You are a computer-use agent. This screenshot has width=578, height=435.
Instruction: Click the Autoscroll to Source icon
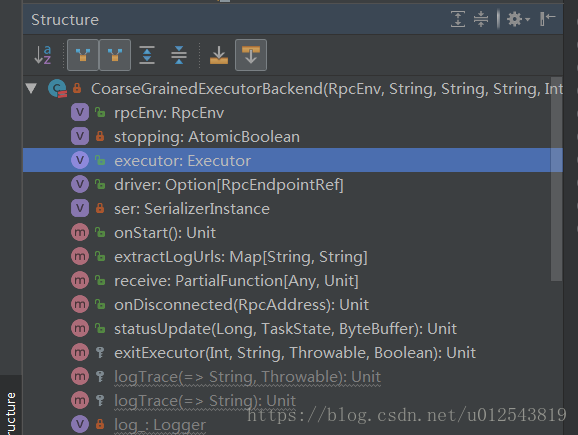point(219,55)
